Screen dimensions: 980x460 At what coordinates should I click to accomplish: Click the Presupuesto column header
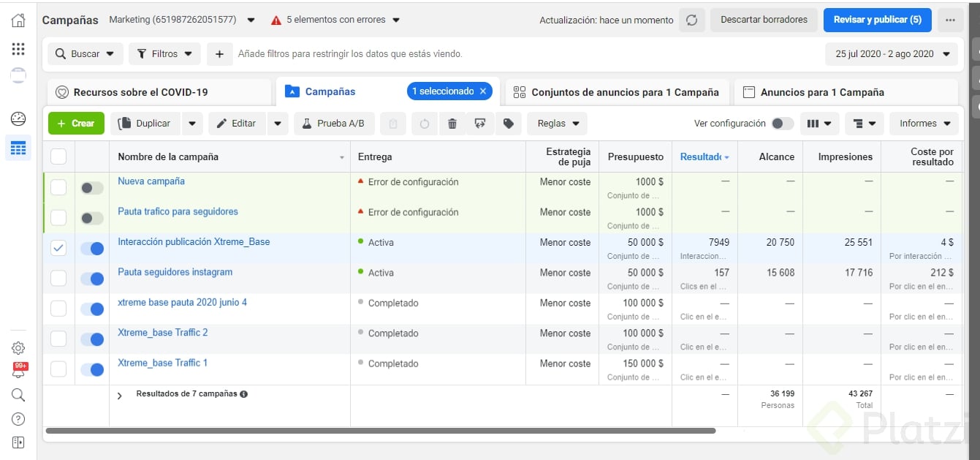point(635,157)
